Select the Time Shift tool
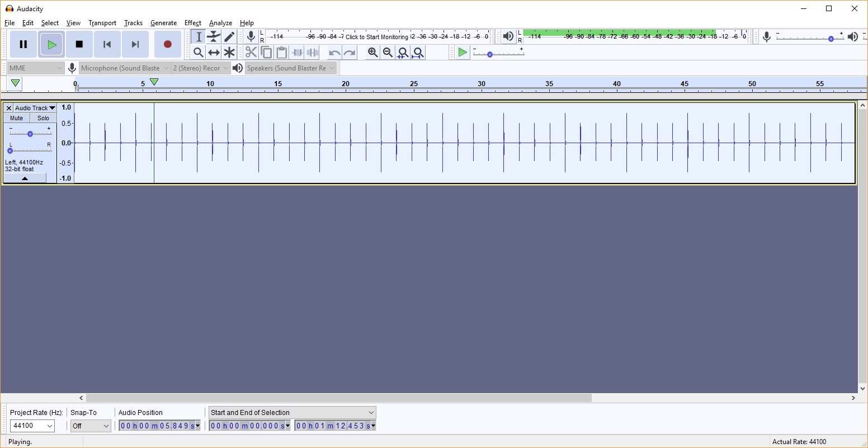Viewport: 868px width, 448px height. click(x=214, y=53)
